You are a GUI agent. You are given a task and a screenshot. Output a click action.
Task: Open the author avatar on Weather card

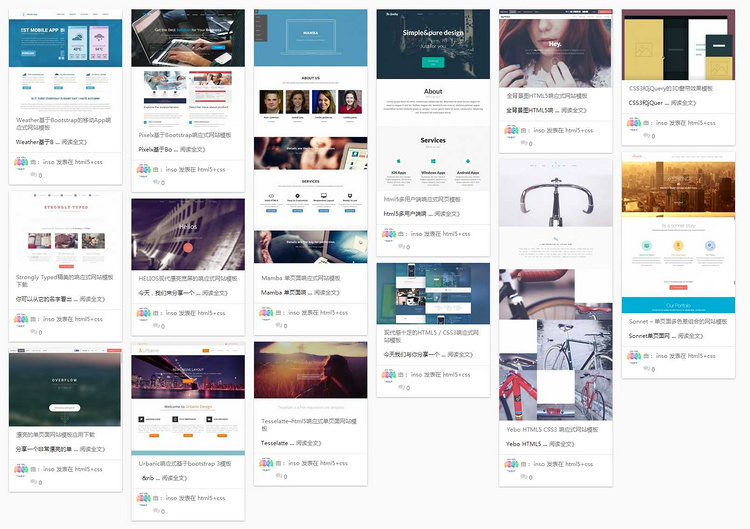[21, 163]
